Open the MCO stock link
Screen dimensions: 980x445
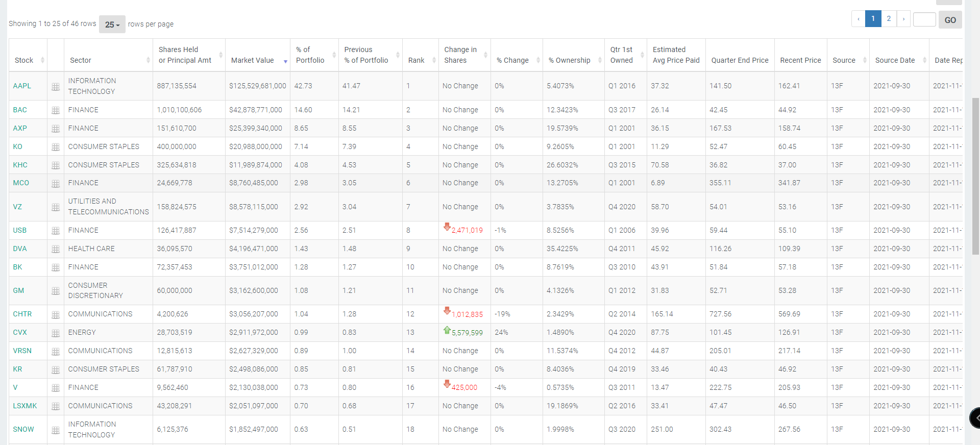point(21,183)
